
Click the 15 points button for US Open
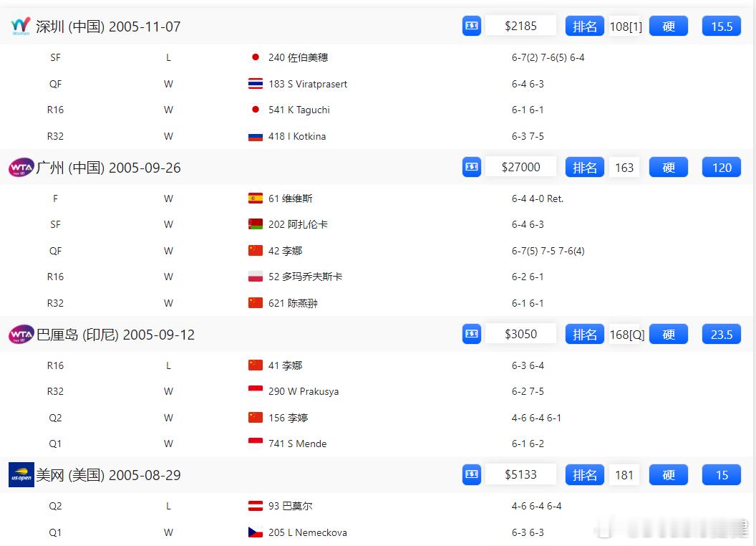722,475
